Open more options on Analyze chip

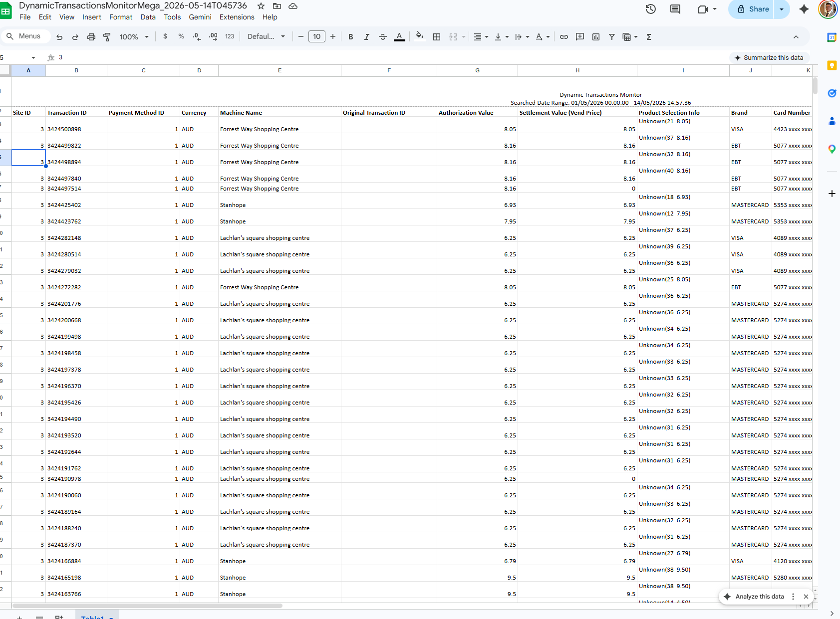793,597
